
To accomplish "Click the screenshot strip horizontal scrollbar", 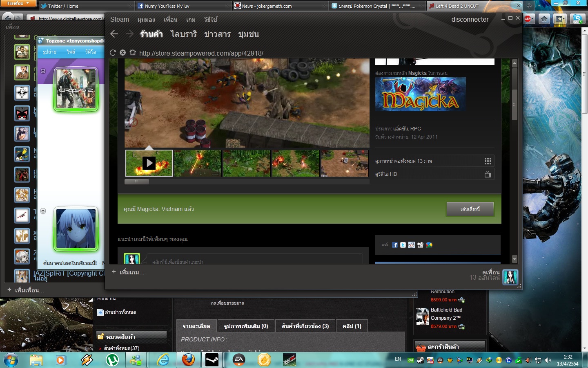I will click(x=137, y=182).
